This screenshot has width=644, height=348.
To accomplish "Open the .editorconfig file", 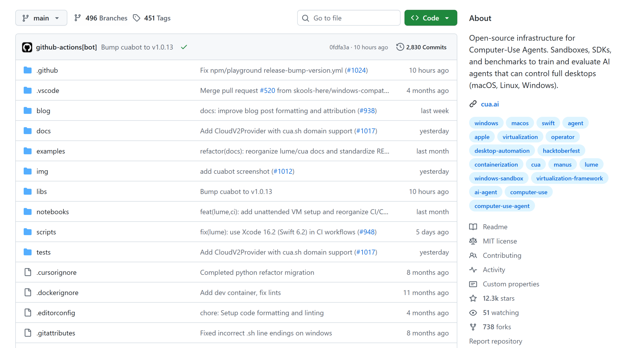I will pyautogui.click(x=56, y=313).
